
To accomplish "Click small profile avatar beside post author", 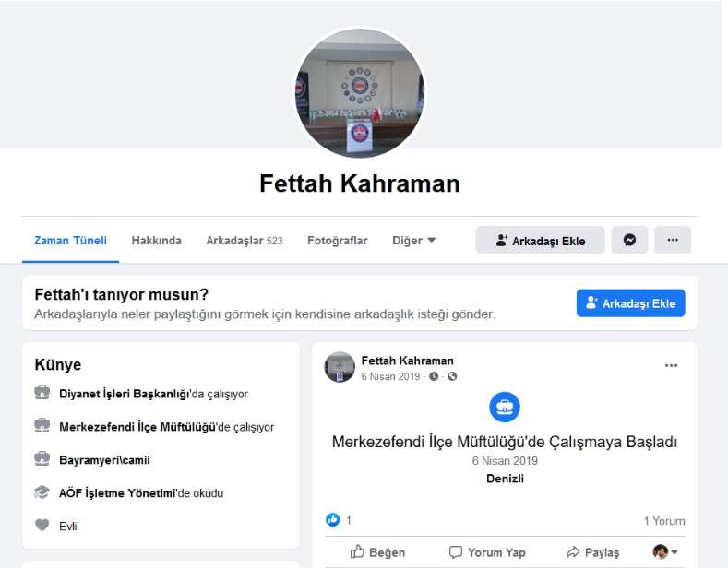I will pyautogui.click(x=340, y=367).
